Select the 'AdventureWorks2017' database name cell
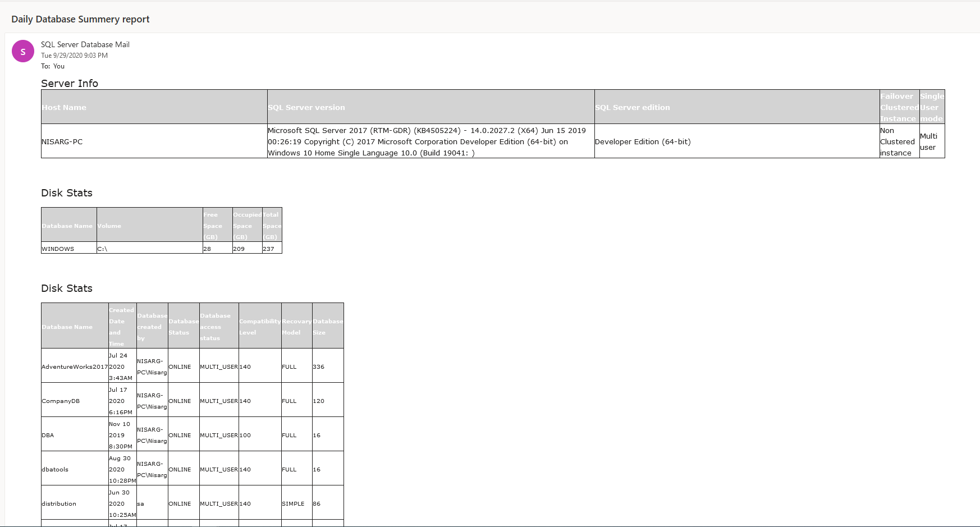 pyautogui.click(x=75, y=366)
